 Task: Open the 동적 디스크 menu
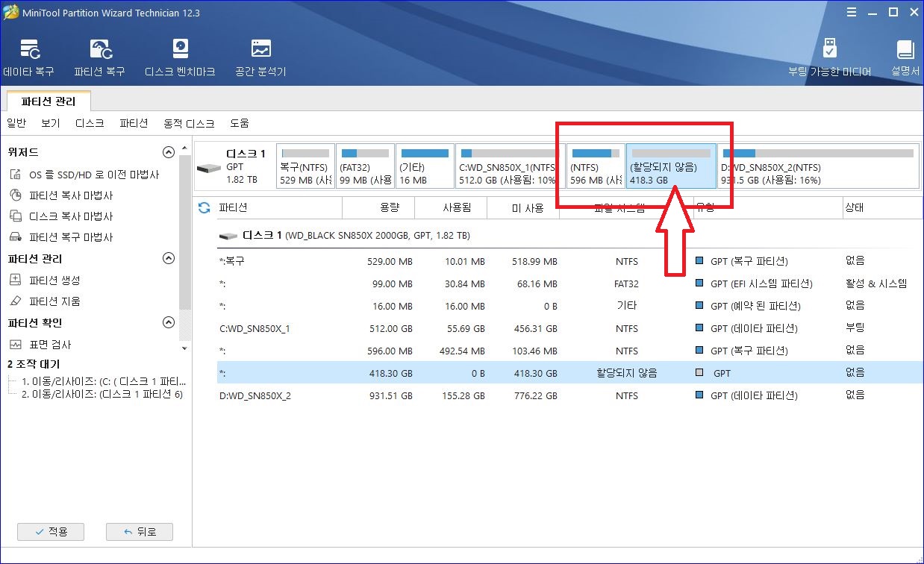pyautogui.click(x=189, y=123)
